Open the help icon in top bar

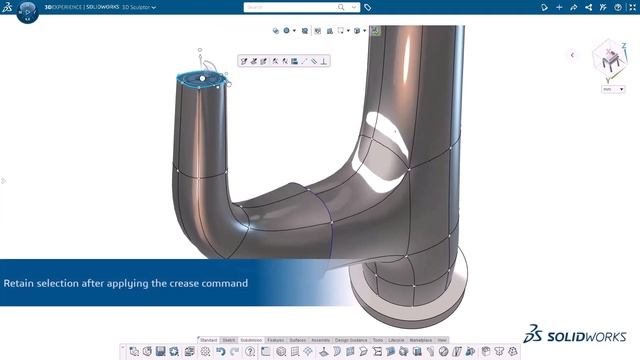click(x=618, y=7)
